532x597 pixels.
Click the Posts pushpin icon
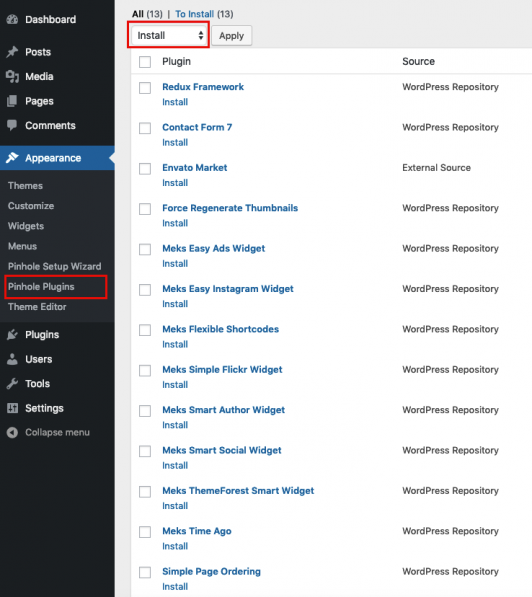(x=12, y=52)
